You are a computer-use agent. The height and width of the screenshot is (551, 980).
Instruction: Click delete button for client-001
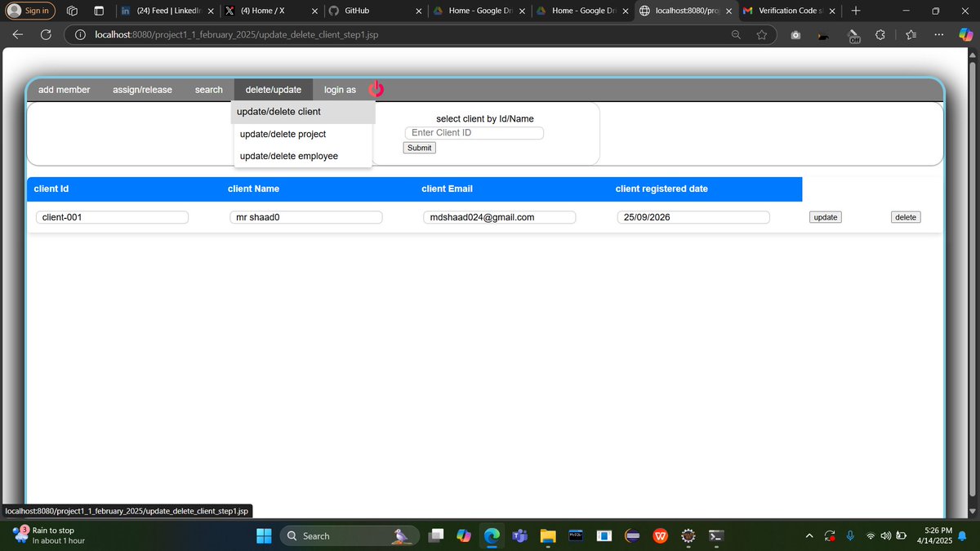coord(906,217)
